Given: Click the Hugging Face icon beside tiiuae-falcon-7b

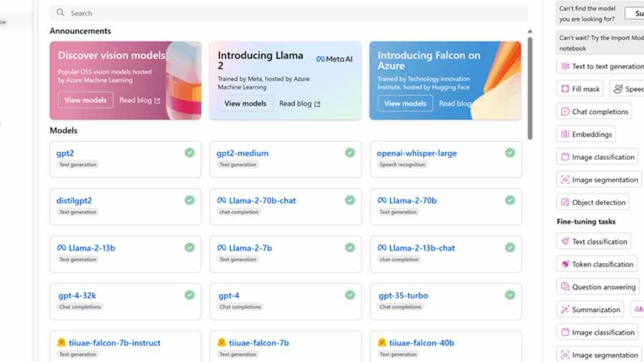Looking at the screenshot, I should click(221, 342).
